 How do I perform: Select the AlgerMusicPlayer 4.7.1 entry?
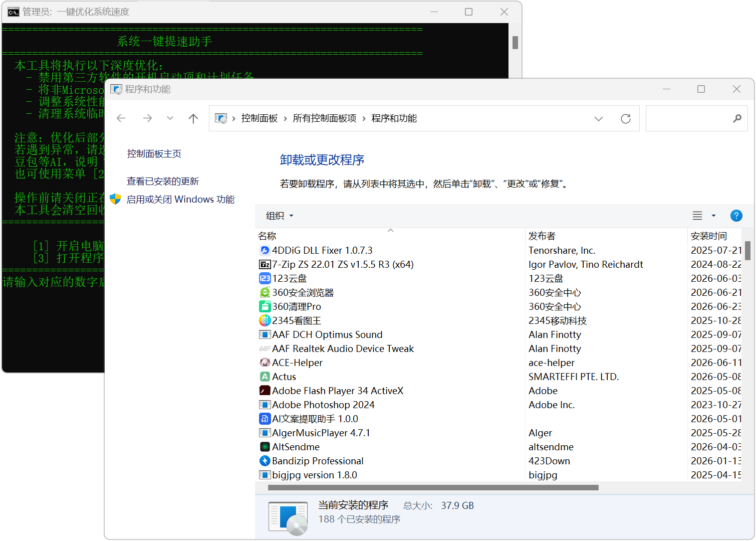(x=498, y=433)
